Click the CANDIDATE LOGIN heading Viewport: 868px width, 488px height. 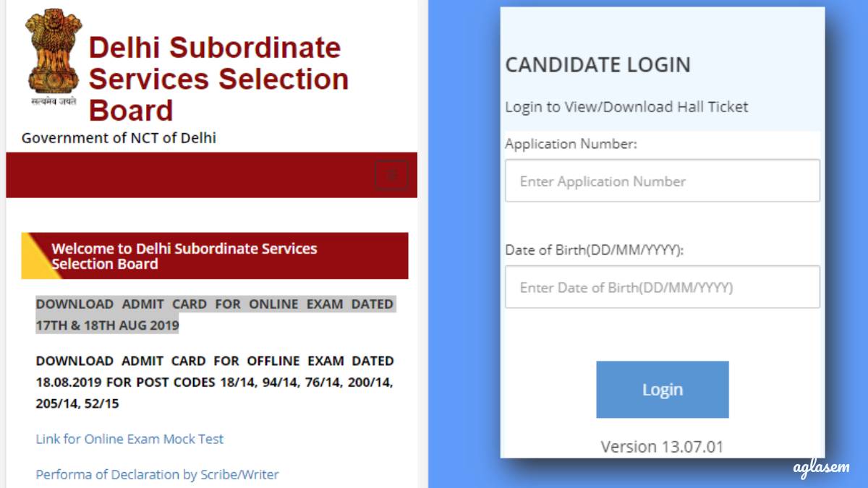coord(597,65)
